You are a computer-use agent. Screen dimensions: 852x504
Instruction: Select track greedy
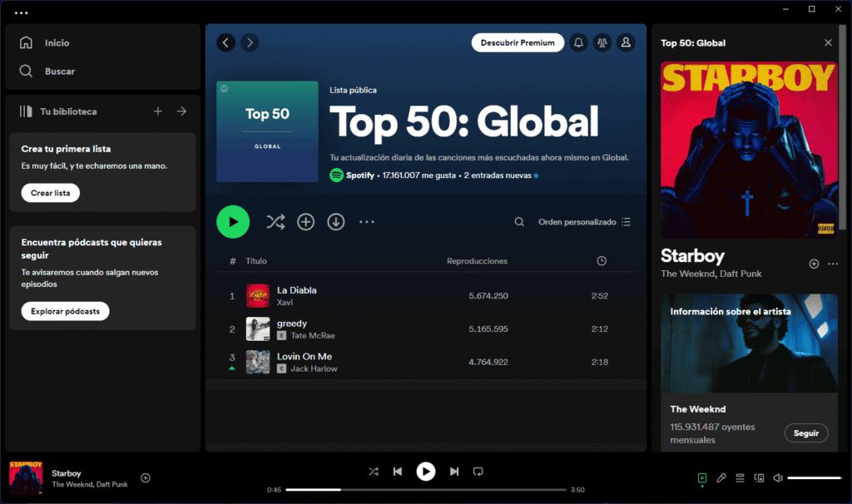click(x=292, y=324)
